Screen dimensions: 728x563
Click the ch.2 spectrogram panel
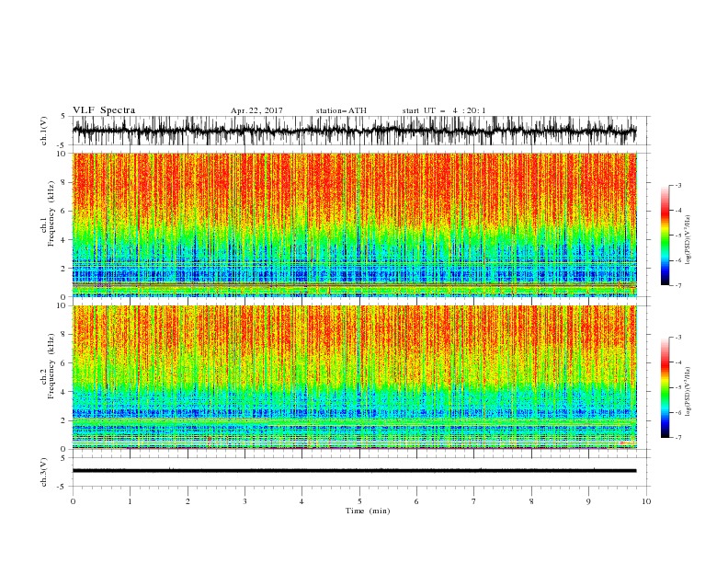[354, 377]
